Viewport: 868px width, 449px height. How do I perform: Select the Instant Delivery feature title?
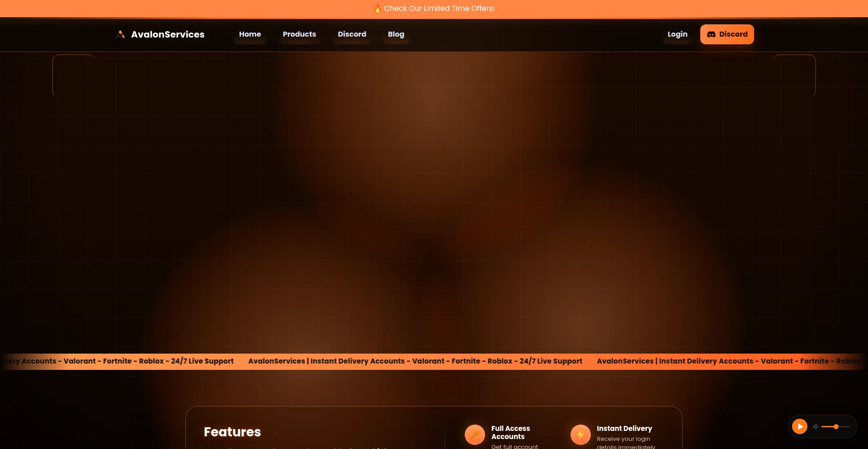[x=624, y=428]
